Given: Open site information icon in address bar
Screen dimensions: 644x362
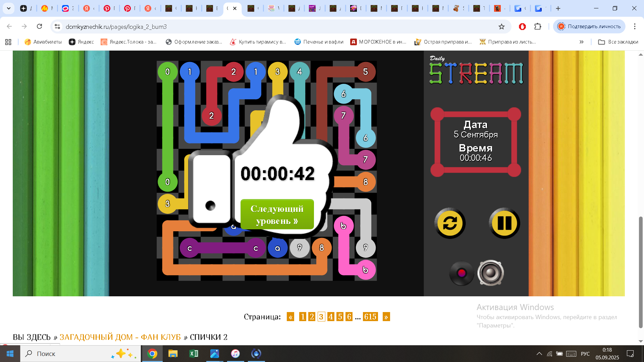Looking at the screenshot, I should (x=57, y=26).
